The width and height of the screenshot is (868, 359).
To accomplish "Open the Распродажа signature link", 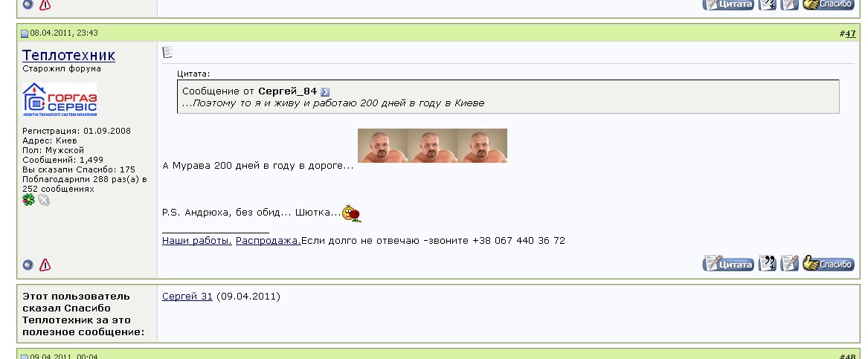I will click(269, 241).
